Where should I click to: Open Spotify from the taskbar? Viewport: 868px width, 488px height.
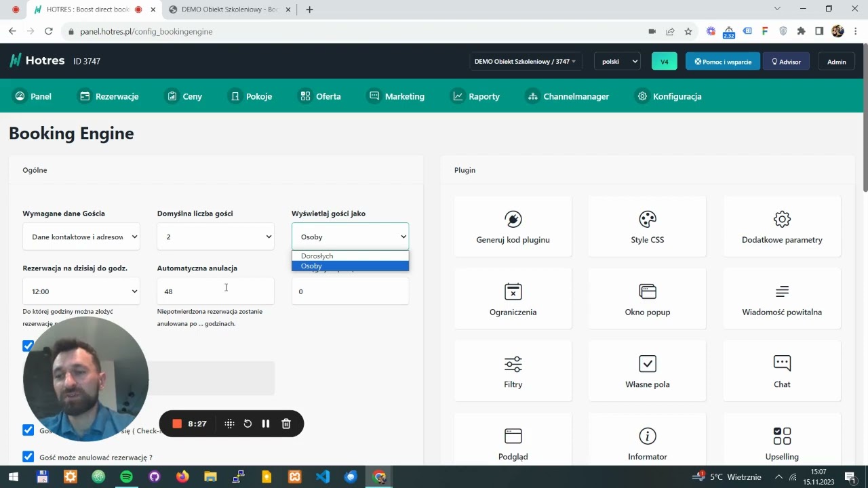[x=126, y=476]
